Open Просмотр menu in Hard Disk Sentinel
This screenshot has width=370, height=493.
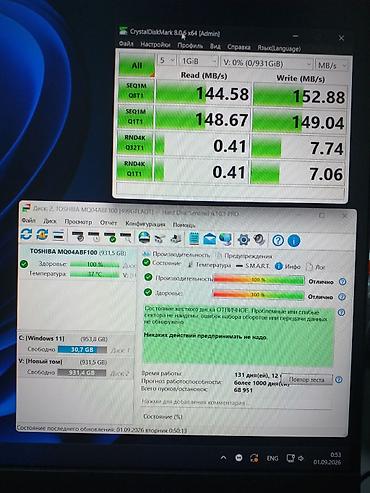click(78, 222)
